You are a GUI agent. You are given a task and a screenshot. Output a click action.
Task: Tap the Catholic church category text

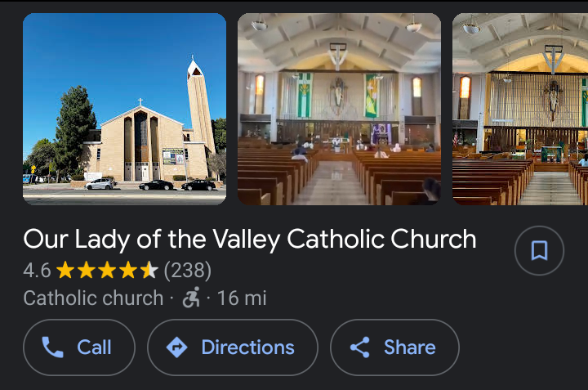coord(93,298)
